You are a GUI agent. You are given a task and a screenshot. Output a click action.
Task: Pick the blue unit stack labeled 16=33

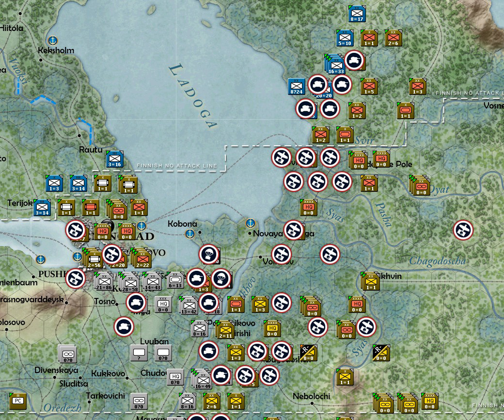(334, 64)
